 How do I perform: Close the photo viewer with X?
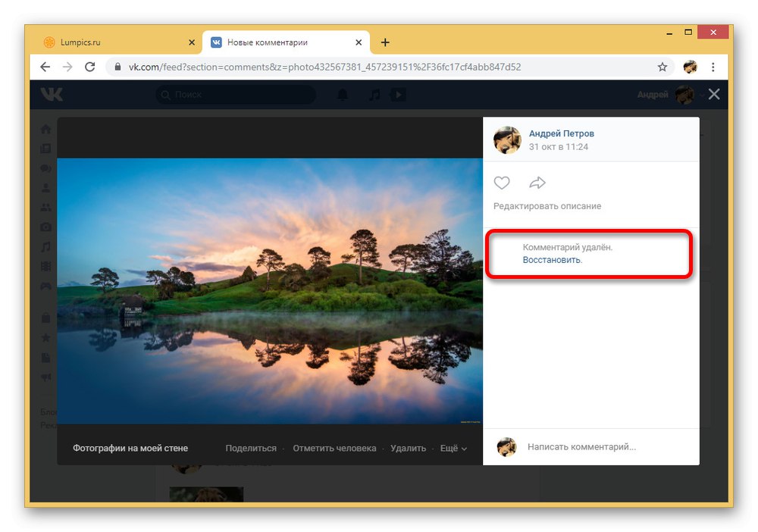pyautogui.click(x=714, y=94)
